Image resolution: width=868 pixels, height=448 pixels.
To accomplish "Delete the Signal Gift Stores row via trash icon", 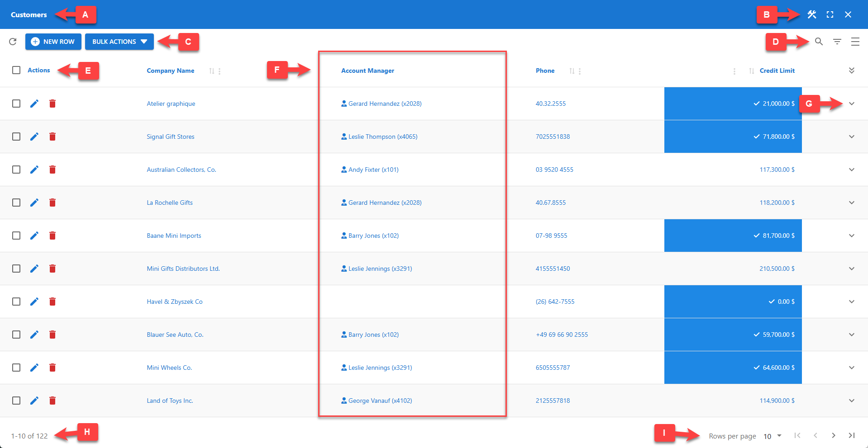I will (x=52, y=137).
